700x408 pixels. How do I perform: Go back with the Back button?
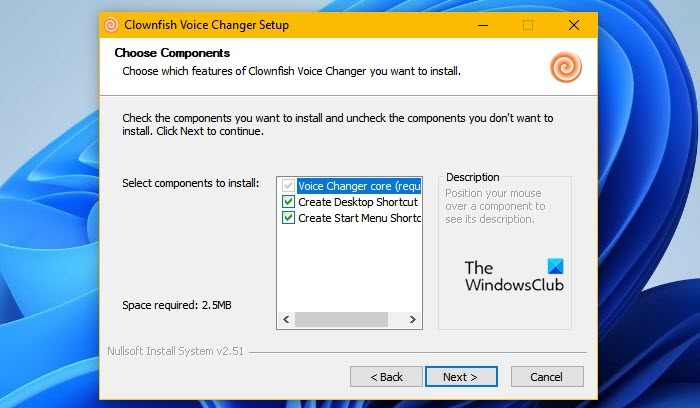coord(386,377)
